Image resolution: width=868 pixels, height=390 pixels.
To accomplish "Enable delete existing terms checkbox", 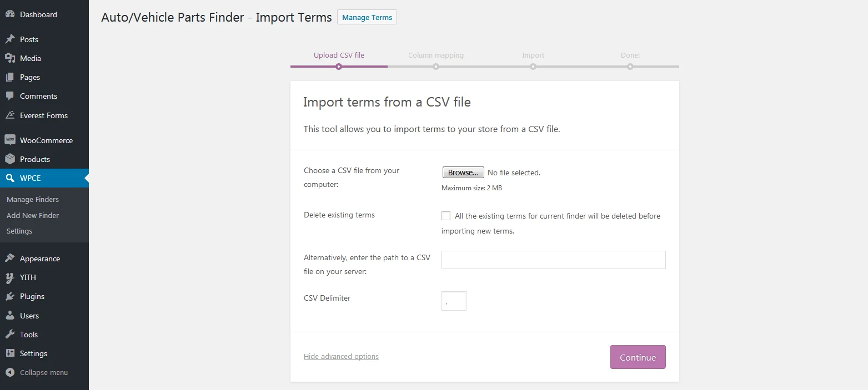I will tap(446, 216).
